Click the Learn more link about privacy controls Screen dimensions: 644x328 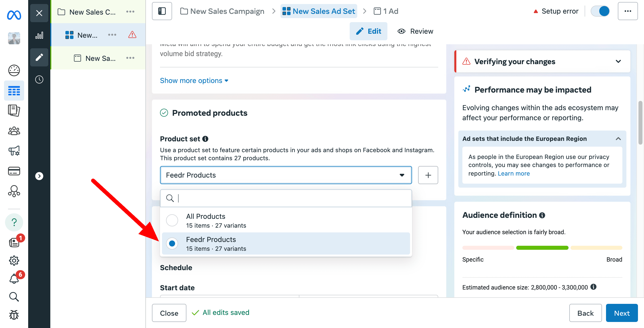[514, 173]
